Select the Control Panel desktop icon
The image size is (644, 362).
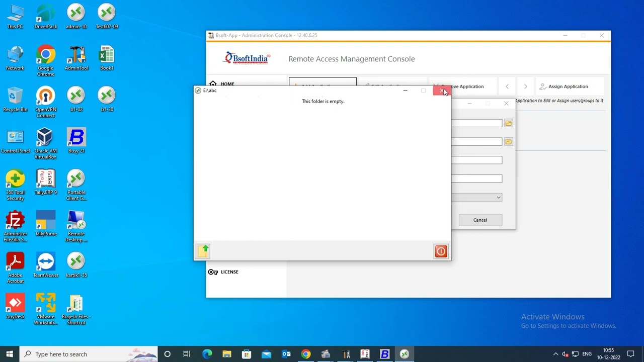point(15,141)
